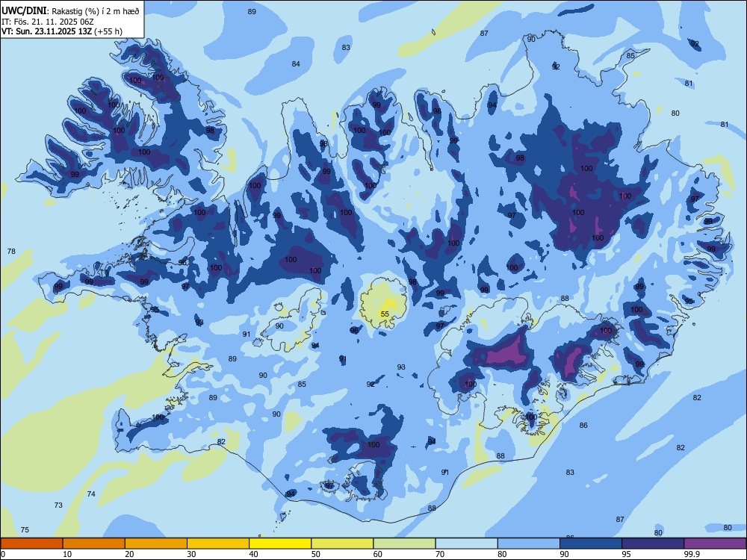The width and height of the screenshot is (747, 560).
Task: Click the '84' value over the northern sea
Action: coord(296,63)
